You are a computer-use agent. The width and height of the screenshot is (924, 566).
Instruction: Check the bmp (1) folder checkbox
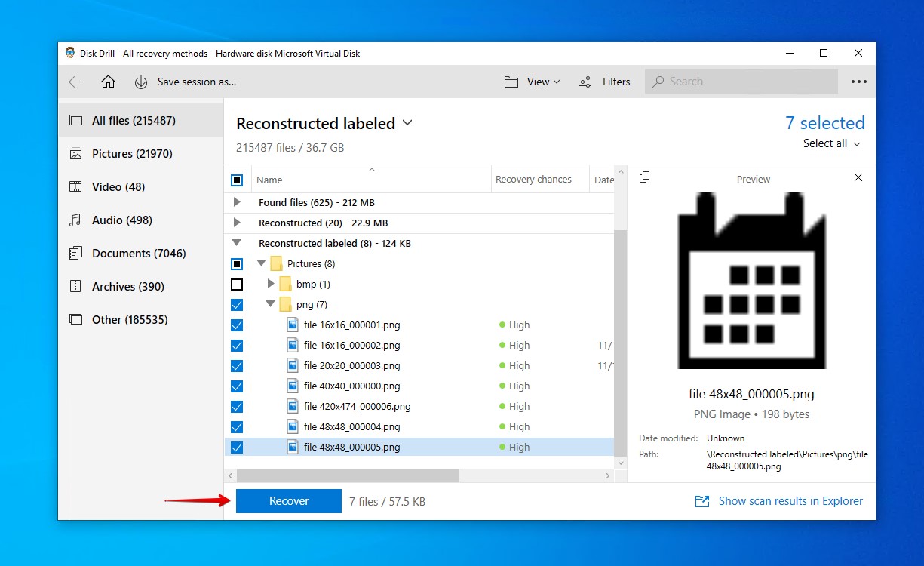click(x=237, y=285)
